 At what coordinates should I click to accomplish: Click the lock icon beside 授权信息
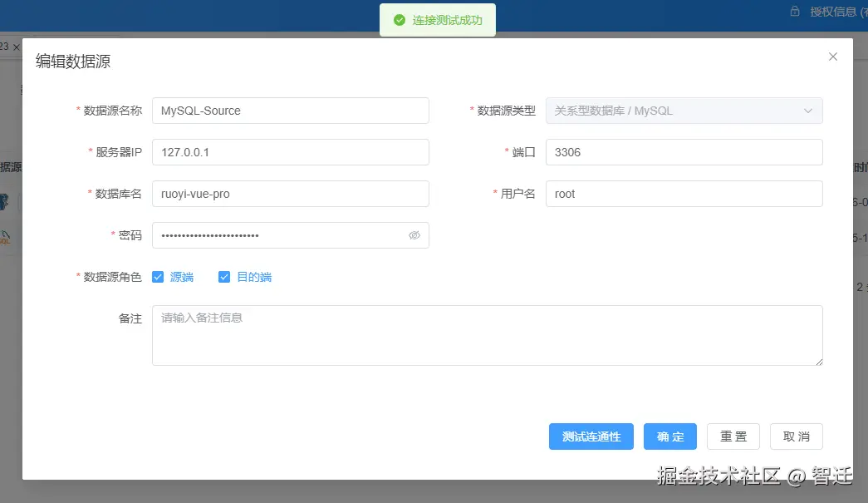795,11
